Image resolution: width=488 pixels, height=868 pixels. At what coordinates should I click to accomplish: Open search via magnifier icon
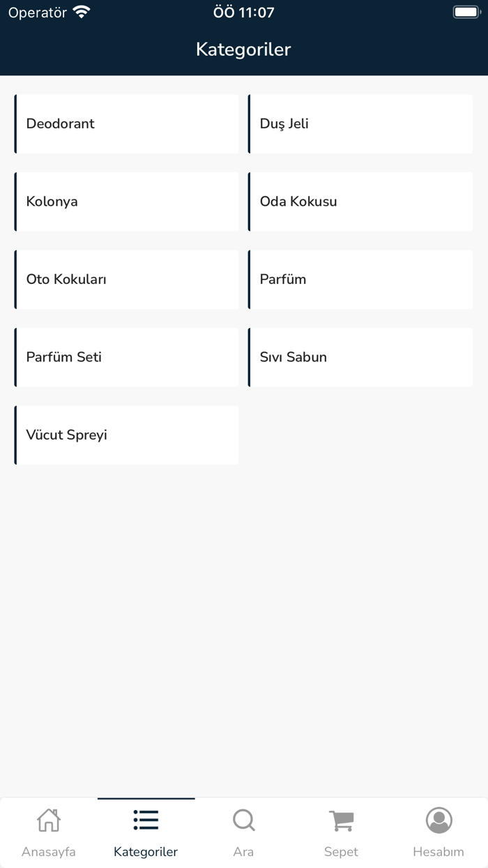point(243,820)
